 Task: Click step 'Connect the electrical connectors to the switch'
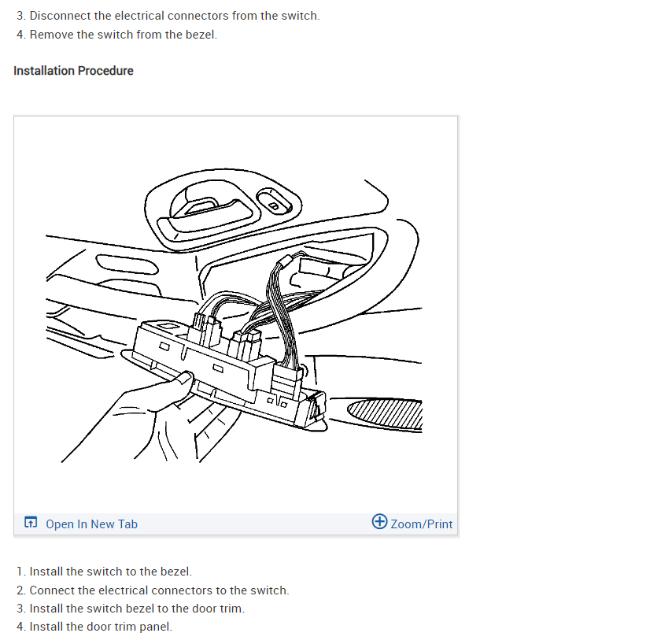[x=153, y=590]
